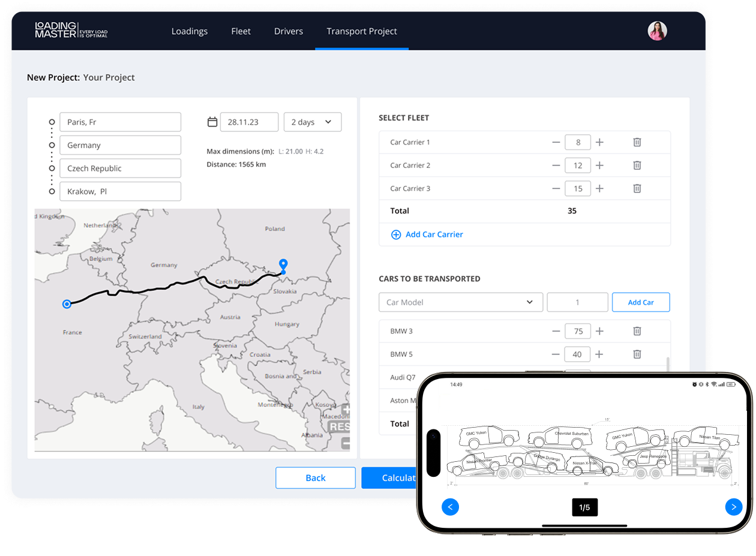
Task: Decrease Car Carrier 2 quantity
Action: click(556, 166)
